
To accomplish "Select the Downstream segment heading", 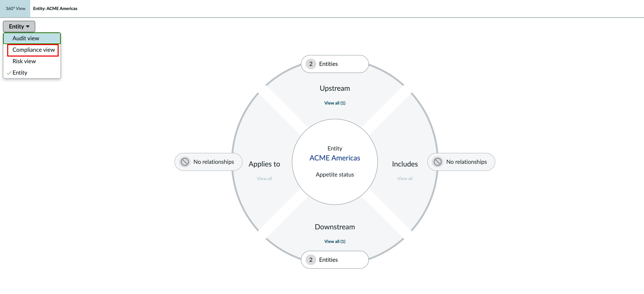I will pyautogui.click(x=335, y=227).
